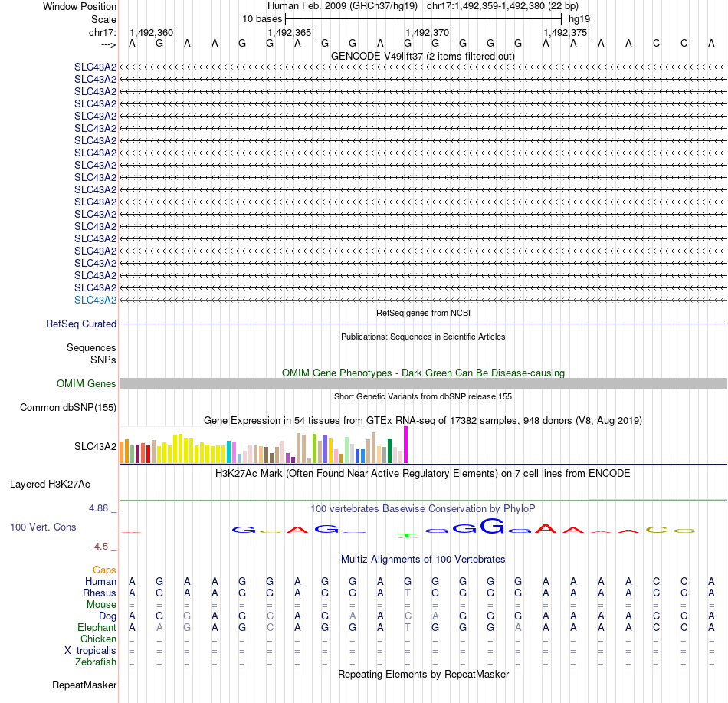Image resolution: width=728 pixels, height=703 pixels.
Task: Open the GTEx Gene Expression track title
Action: click(x=423, y=420)
